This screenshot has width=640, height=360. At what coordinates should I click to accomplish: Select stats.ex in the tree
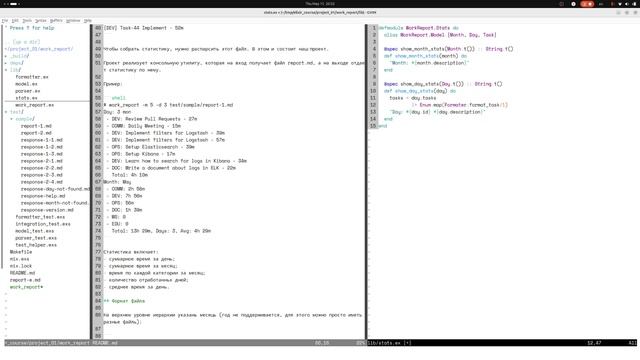(x=26, y=98)
